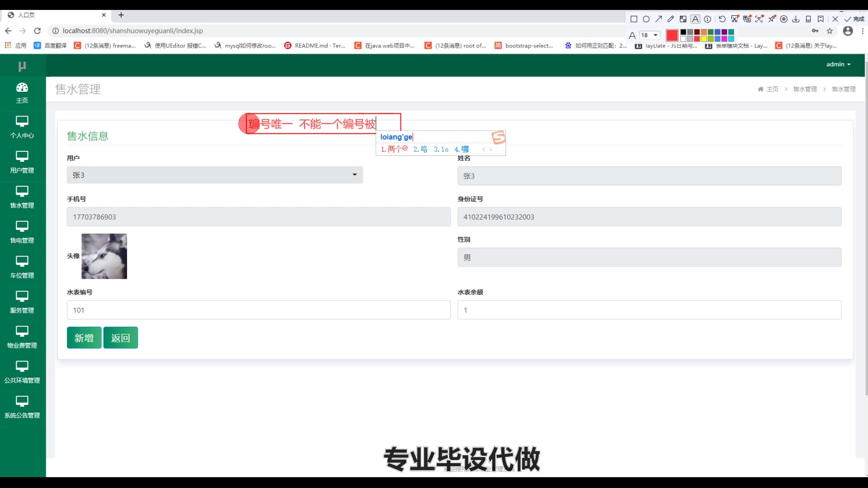Bookmark page with star icon

[830, 31]
